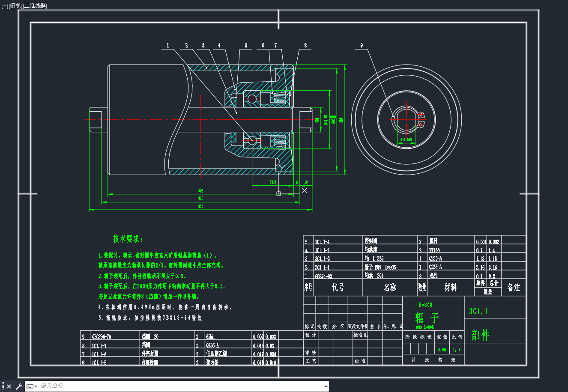
Task: Select balloon number 1 label
Action: [x=168, y=45]
